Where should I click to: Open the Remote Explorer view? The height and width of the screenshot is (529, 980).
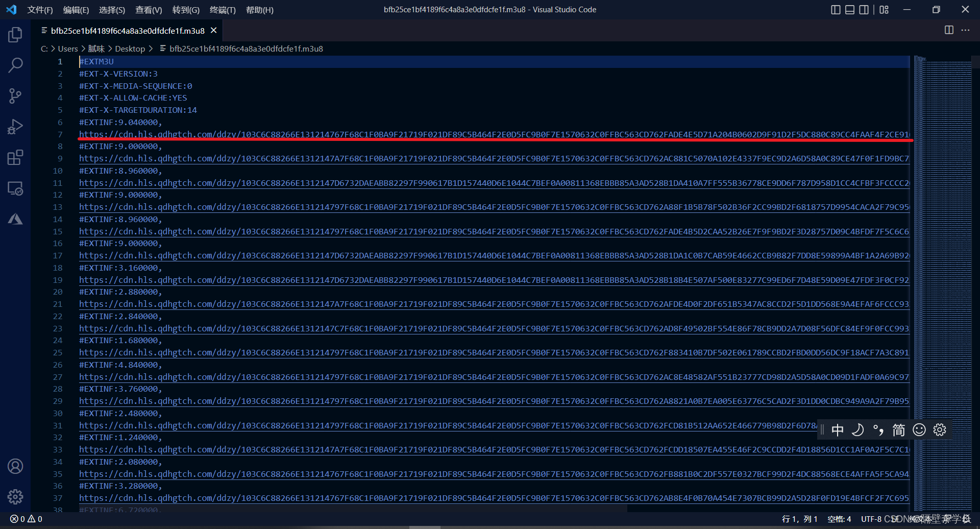pos(15,188)
